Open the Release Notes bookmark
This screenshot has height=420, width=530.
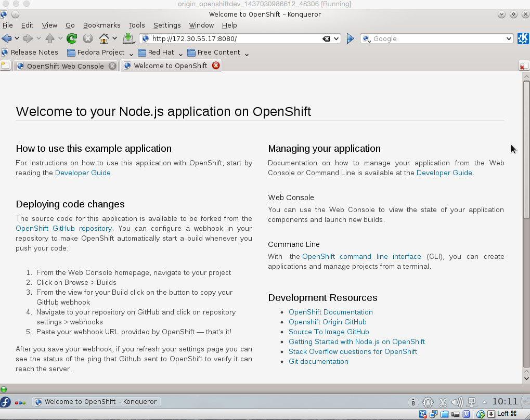pyautogui.click(x=30, y=52)
